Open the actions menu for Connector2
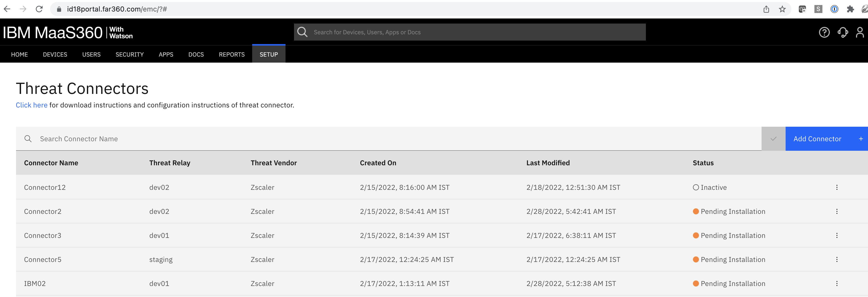 (837, 211)
